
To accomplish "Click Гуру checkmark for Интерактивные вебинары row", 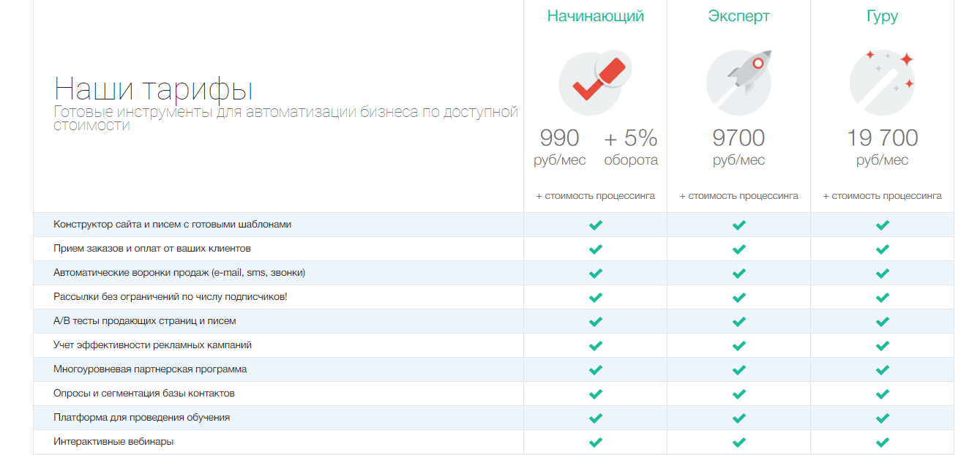I will tap(882, 442).
